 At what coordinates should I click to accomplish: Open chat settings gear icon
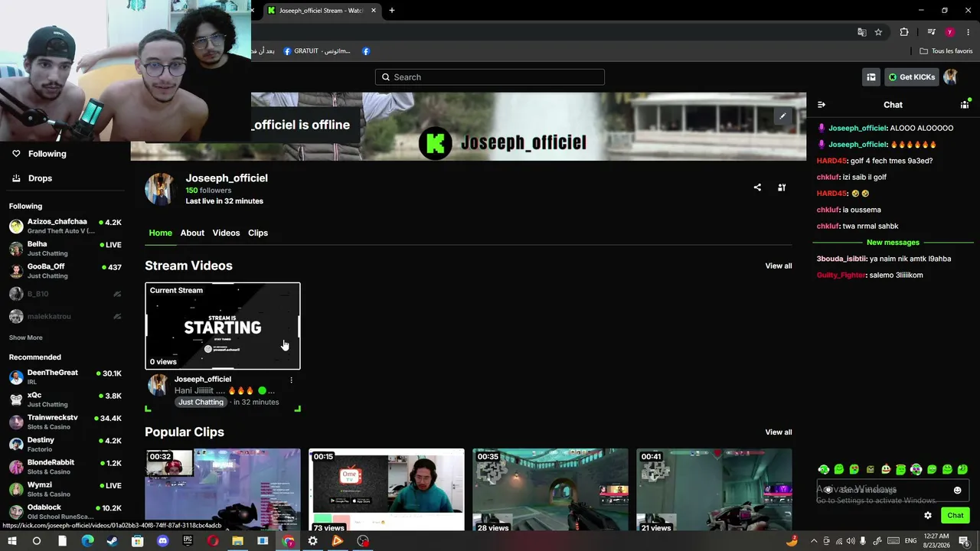[928, 515]
